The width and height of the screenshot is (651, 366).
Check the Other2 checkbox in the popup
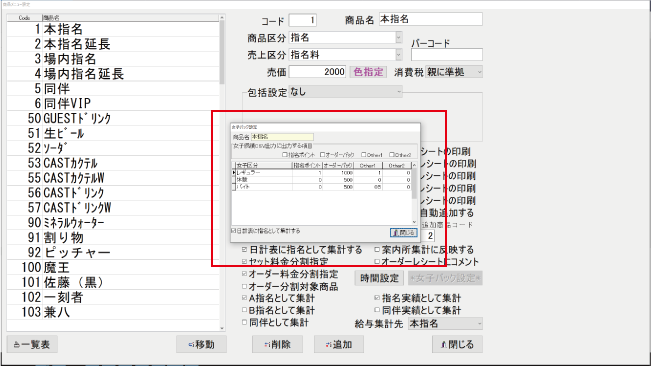(x=392, y=155)
